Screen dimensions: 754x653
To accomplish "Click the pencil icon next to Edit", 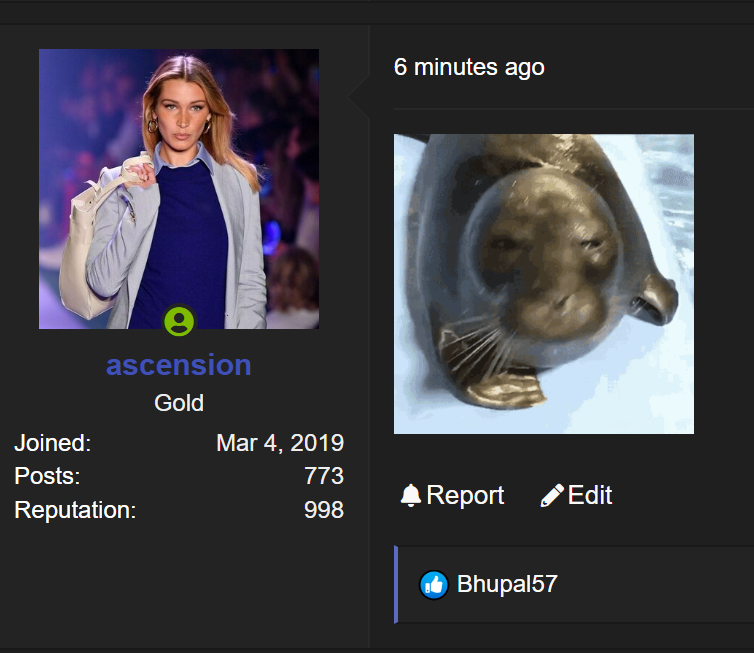I will click(552, 495).
